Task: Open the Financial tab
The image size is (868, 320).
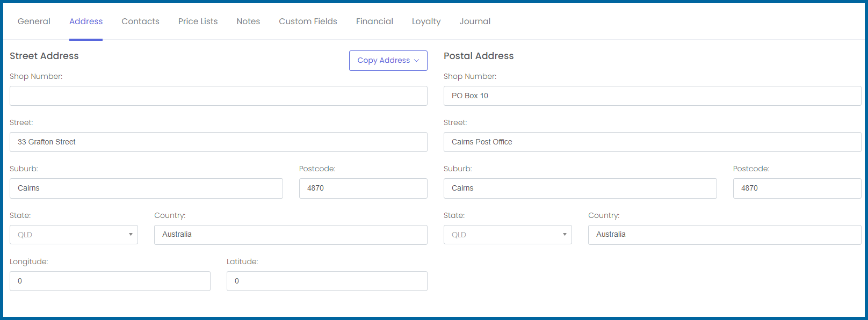Action: coord(374,21)
